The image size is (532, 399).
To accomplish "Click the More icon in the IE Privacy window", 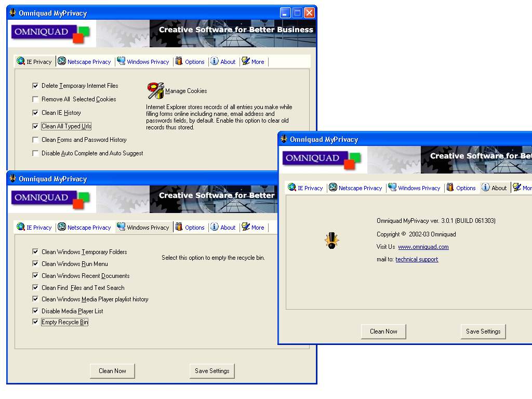I will (246, 61).
